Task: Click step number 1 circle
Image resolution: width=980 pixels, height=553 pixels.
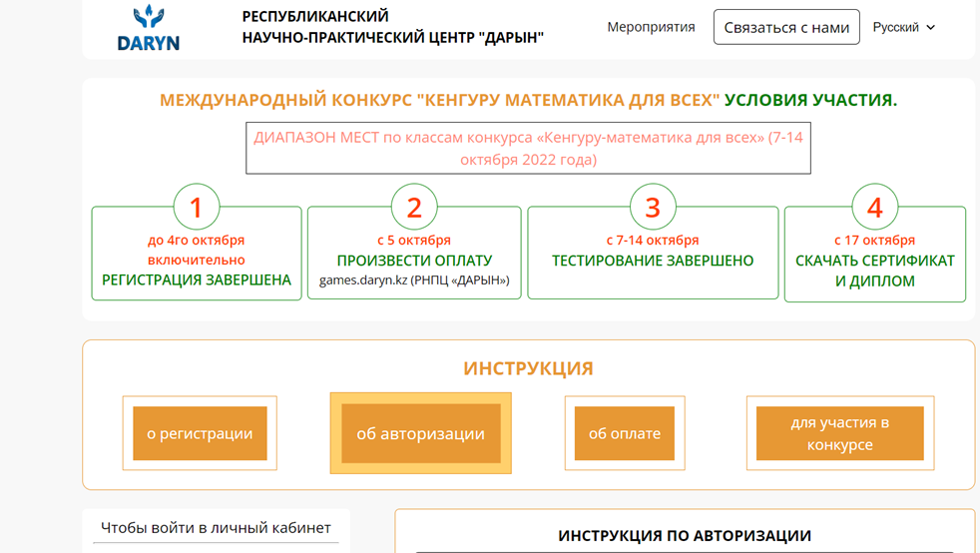Action: 197,207
